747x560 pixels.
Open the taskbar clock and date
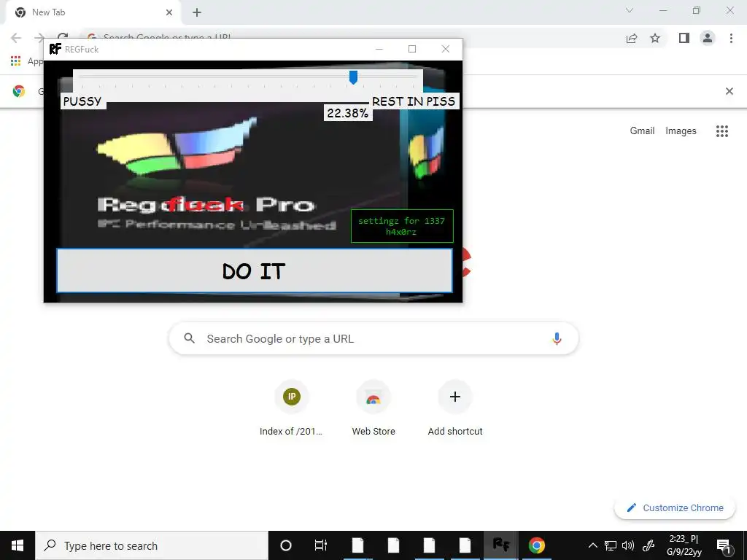click(x=684, y=545)
